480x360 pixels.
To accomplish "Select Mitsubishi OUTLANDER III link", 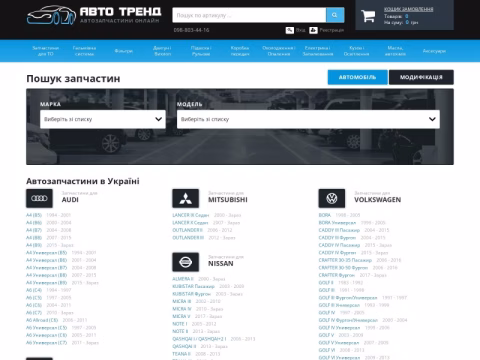I will [x=188, y=238].
